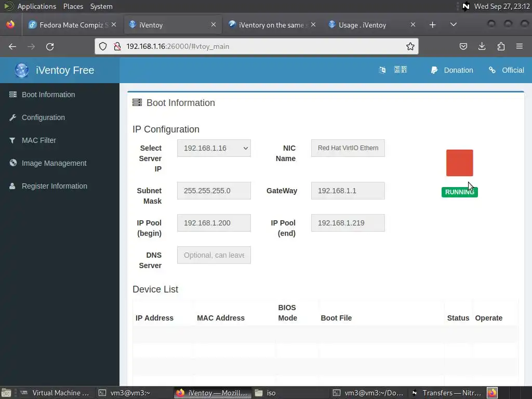Click the GateWay field

click(348, 191)
